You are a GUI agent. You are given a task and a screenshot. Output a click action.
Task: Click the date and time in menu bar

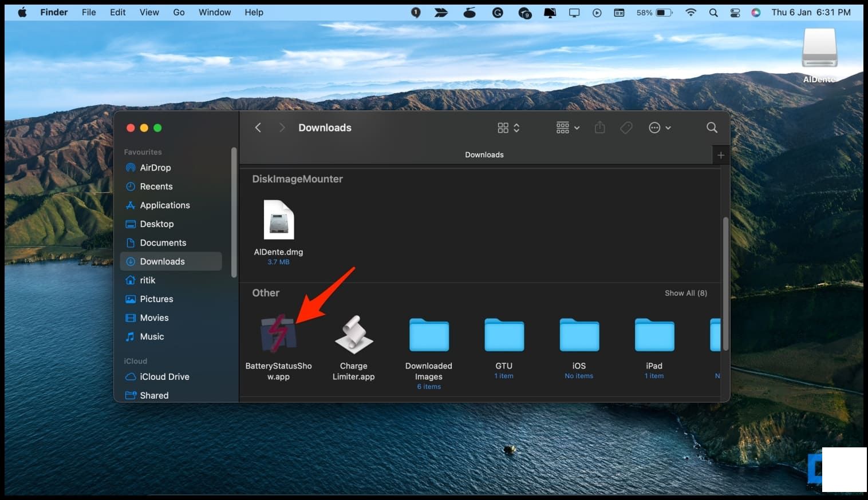pyautogui.click(x=811, y=12)
